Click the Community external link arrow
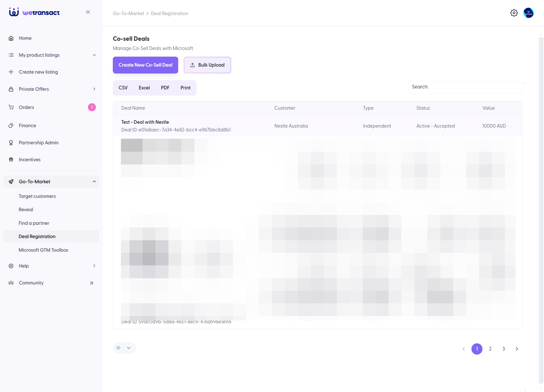 [x=91, y=283]
